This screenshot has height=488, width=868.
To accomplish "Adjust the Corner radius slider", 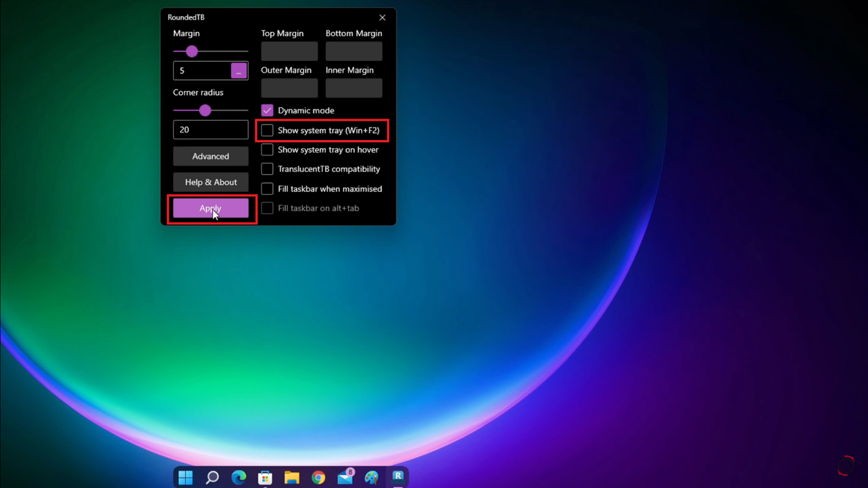I will (x=205, y=110).
